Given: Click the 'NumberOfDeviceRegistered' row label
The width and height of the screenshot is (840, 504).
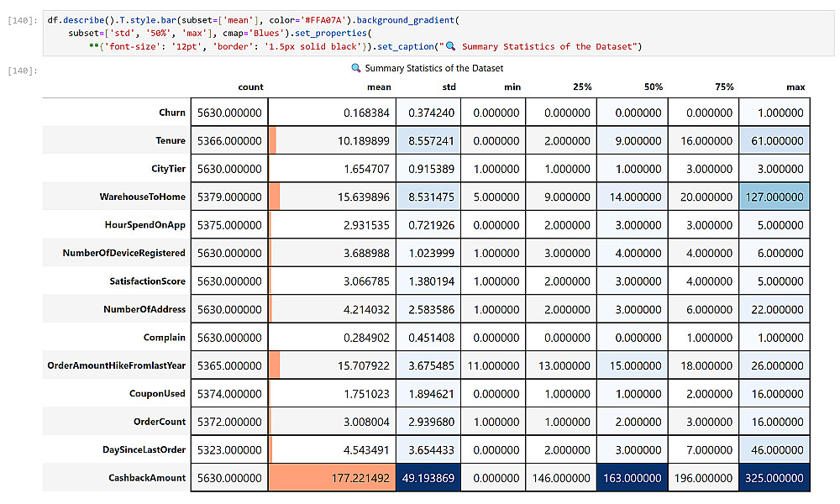Looking at the screenshot, I should pos(123,253).
